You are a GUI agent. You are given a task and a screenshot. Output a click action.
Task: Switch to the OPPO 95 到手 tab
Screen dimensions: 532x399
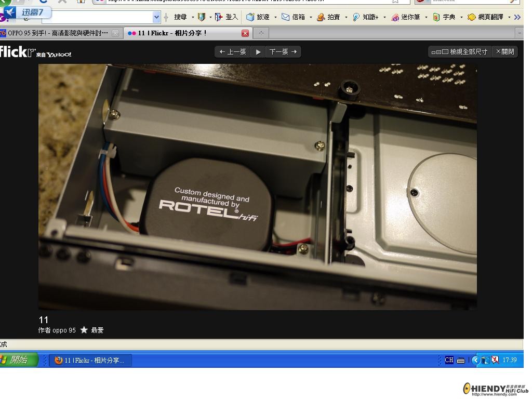(x=57, y=33)
